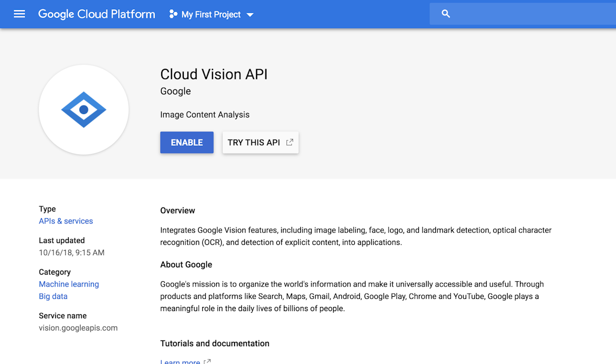The width and height of the screenshot is (616, 364).
Task: Go to Google Cloud Platform home logo
Action: (97, 14)
